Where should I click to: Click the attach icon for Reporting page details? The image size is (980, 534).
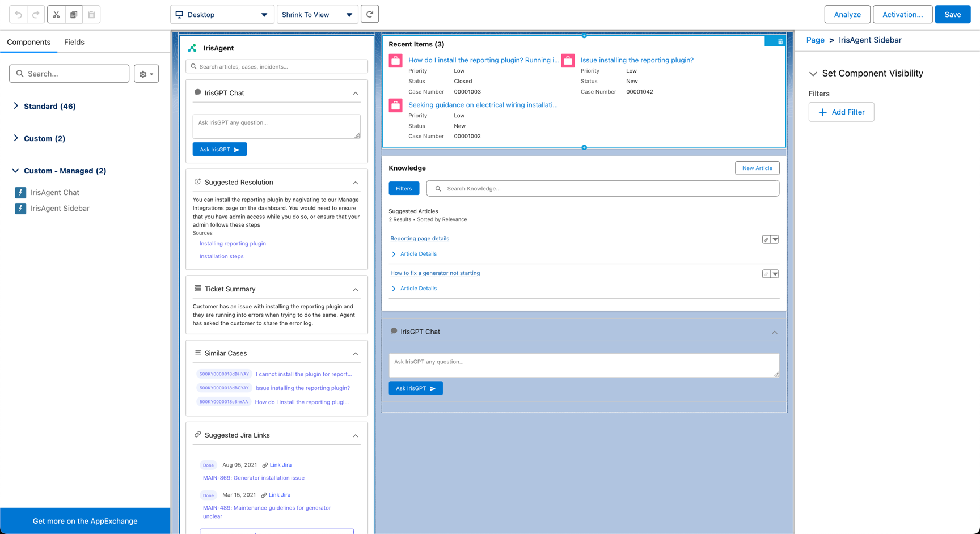[x=766, y=239]
